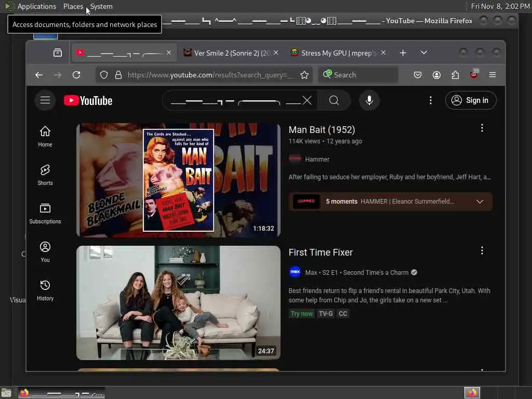Close the Ver Smile 2 tab
532x399 pixels.
pos(276,53)
